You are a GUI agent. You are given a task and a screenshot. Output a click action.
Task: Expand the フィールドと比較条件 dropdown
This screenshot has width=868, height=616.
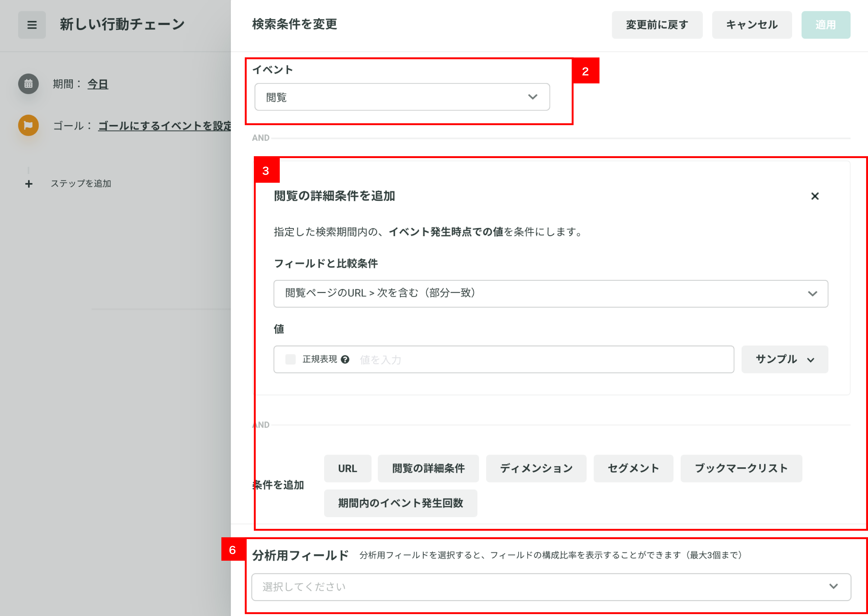pos(551,294)
